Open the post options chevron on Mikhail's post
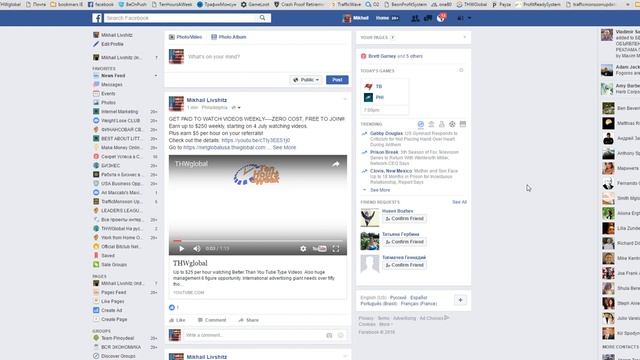Image resolution: width=640 pixels, height=360 pixels. click(345, 99)
